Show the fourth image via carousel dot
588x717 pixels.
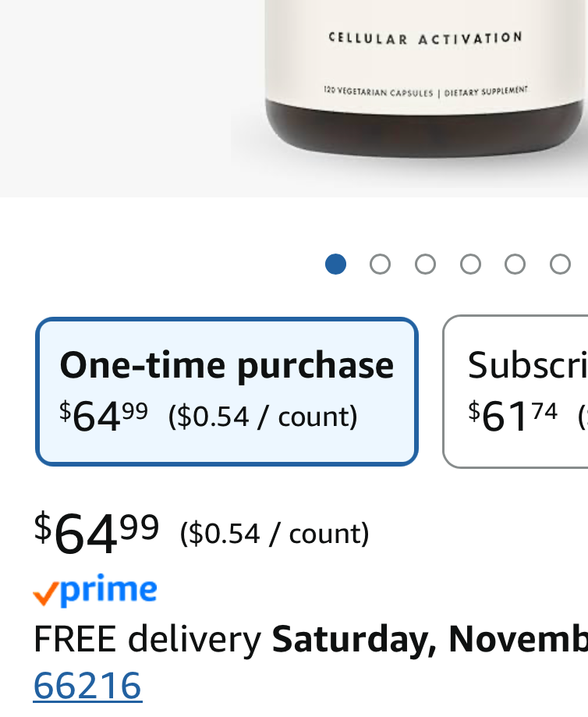pyautogui.click(x=470, y=264)
